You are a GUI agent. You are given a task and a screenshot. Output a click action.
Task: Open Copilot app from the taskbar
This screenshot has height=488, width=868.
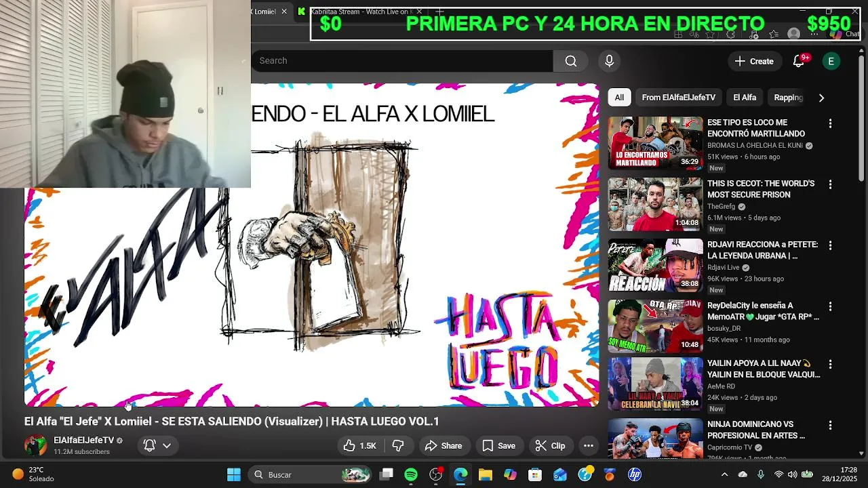coord(510,474)
